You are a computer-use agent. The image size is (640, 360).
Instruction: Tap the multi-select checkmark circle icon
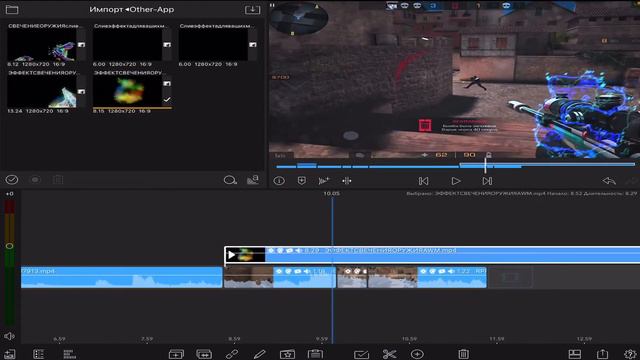pyautogui.click(x=12, y=180)
